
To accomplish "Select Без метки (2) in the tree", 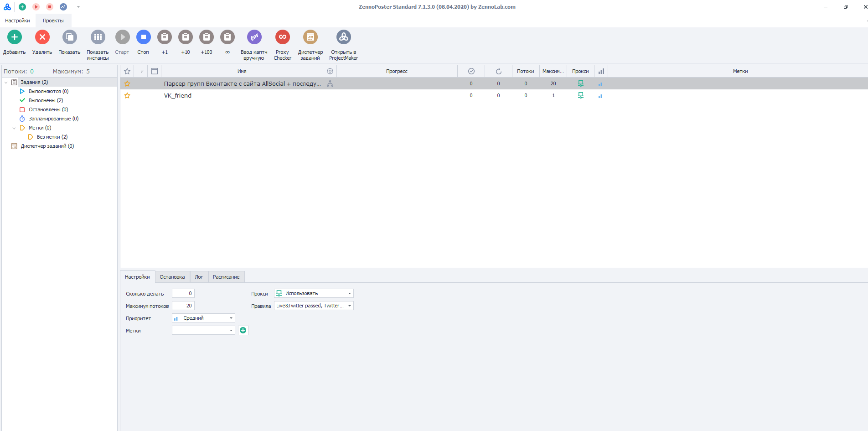I will (52, 137).
